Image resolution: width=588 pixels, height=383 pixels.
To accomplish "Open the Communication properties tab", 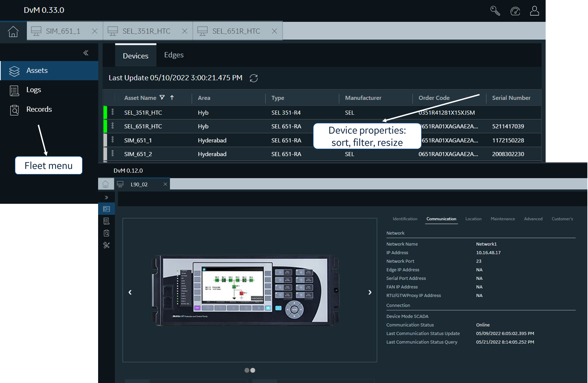I will [x=441, y=219].
